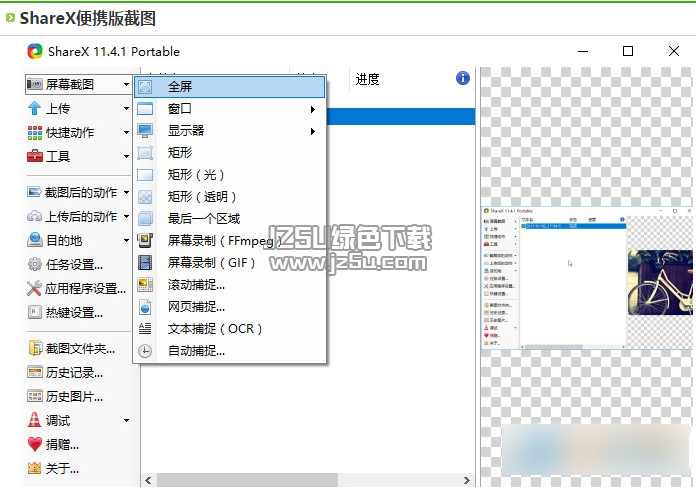Click the 捐赠 heart icon
This screenshot has width=696, height=497.
(x=35, y=444)
